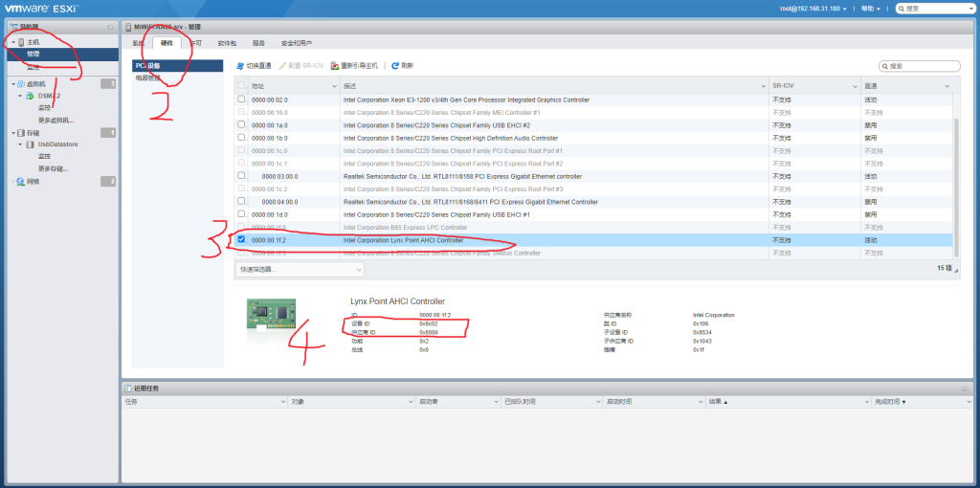The image size is (980, 488).
Task: Expand the 网络 tree node arrow
Action: (13, 181)
